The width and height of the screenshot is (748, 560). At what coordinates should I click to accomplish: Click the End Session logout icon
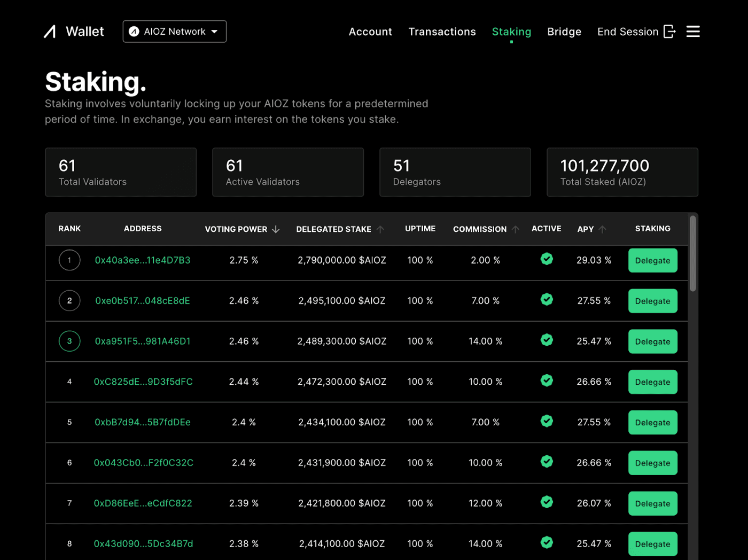pyautogui.click(x=669, y=32)
